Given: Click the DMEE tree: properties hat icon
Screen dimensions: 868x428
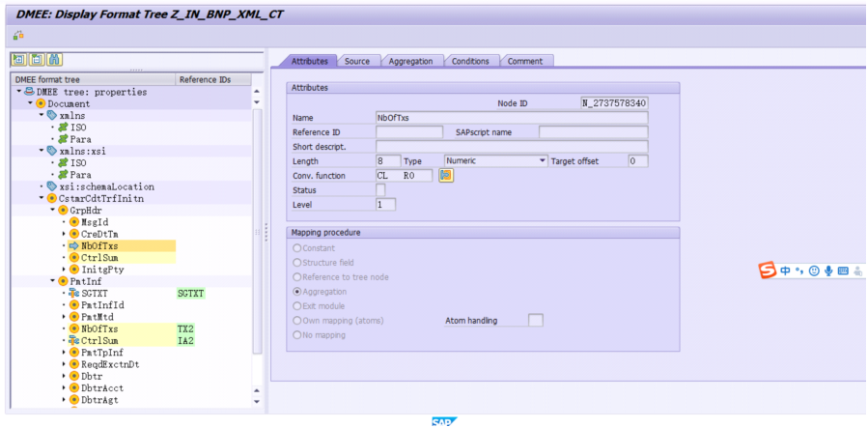Looking at the screenshot, I should click(29, 92).
